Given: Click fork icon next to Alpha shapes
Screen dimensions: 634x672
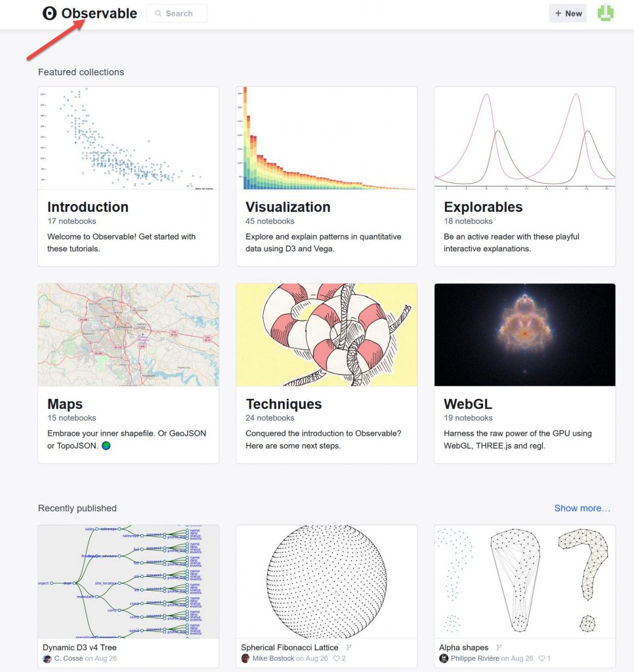Looking at the screenshot, I should coord(499,648).
